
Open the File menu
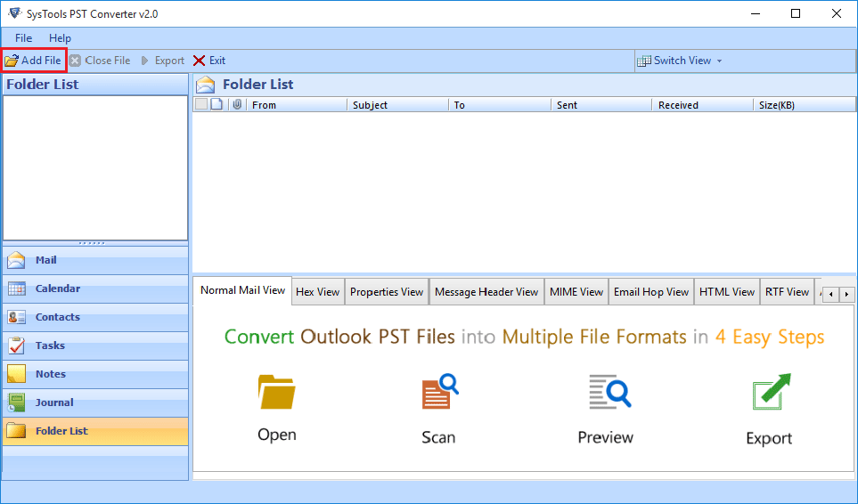click(x=23, y=37)
